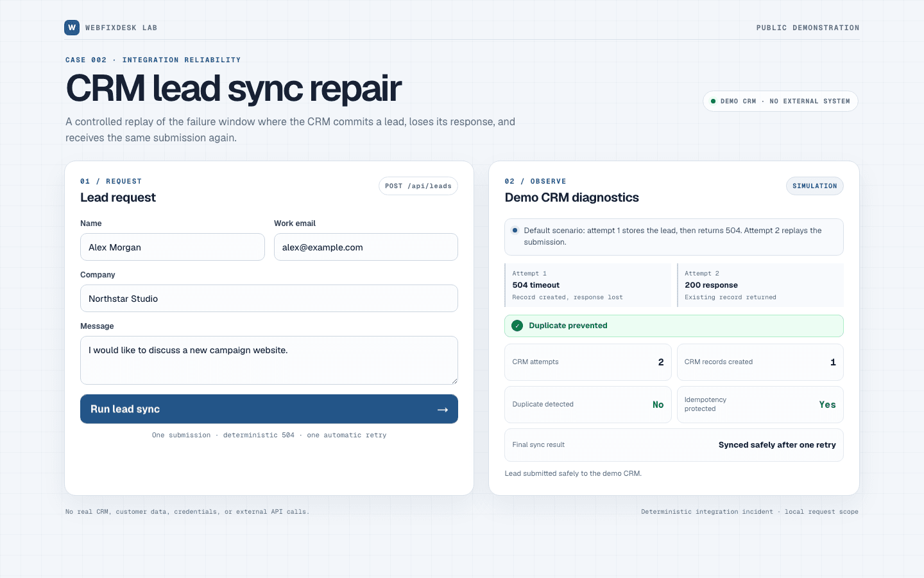Viewport: 924px width, 578px height.
Task: Click the Message textarea resize handle
Action: (454, 380)
